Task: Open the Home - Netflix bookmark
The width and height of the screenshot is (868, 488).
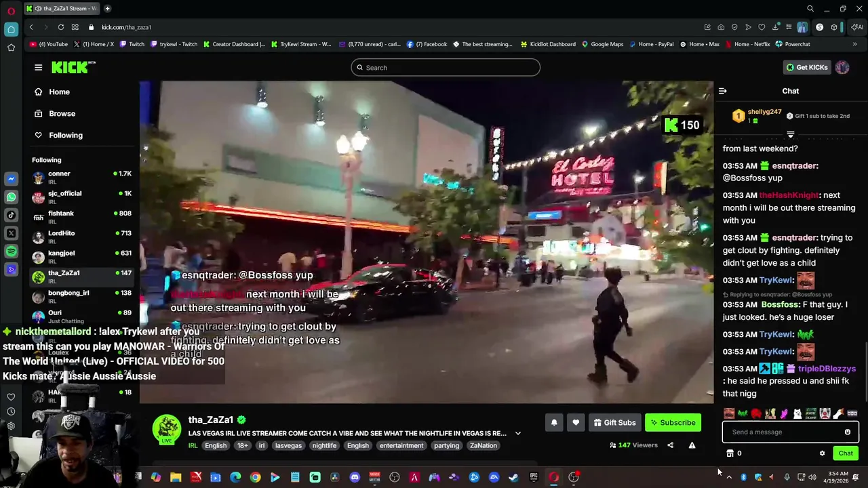Action: (x=747, y=44)
